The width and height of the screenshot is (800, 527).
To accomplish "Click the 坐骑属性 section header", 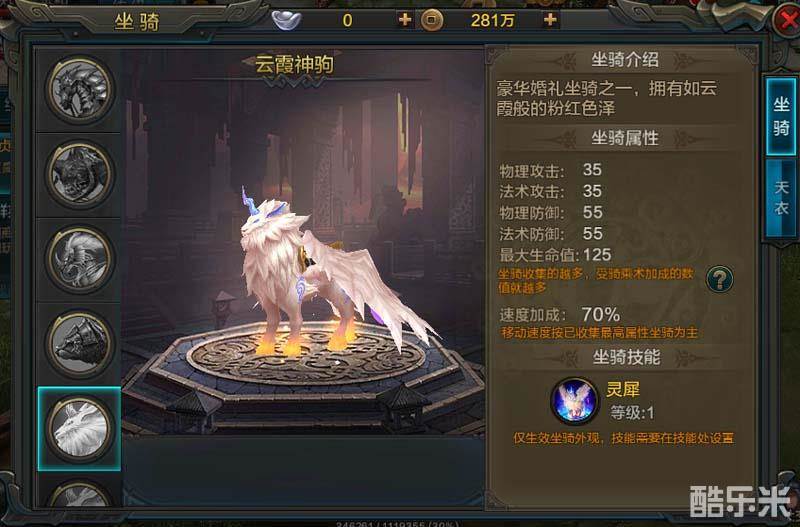I will 625,138.
